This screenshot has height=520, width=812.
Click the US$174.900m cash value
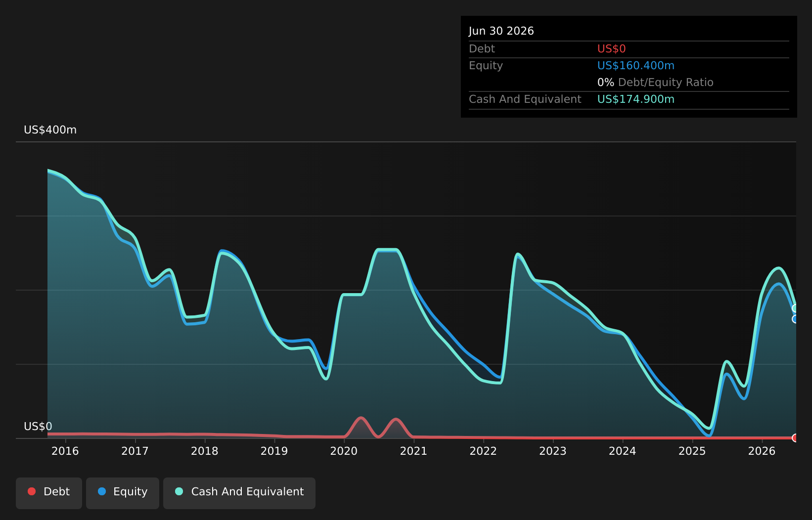tap(636, 99)
